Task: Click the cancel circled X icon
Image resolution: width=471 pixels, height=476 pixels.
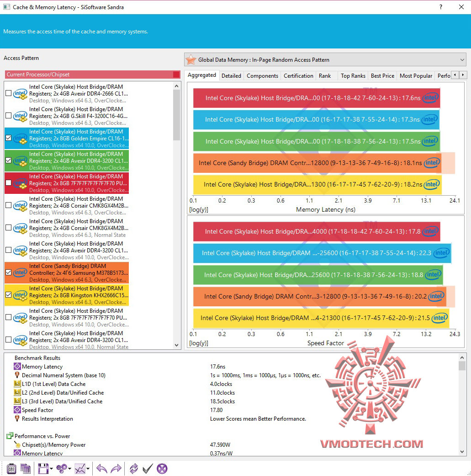Action: click(x=162, y=469)
